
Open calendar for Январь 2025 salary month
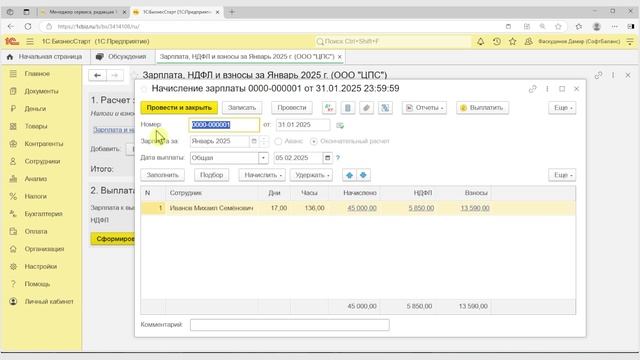coord(254,141)
